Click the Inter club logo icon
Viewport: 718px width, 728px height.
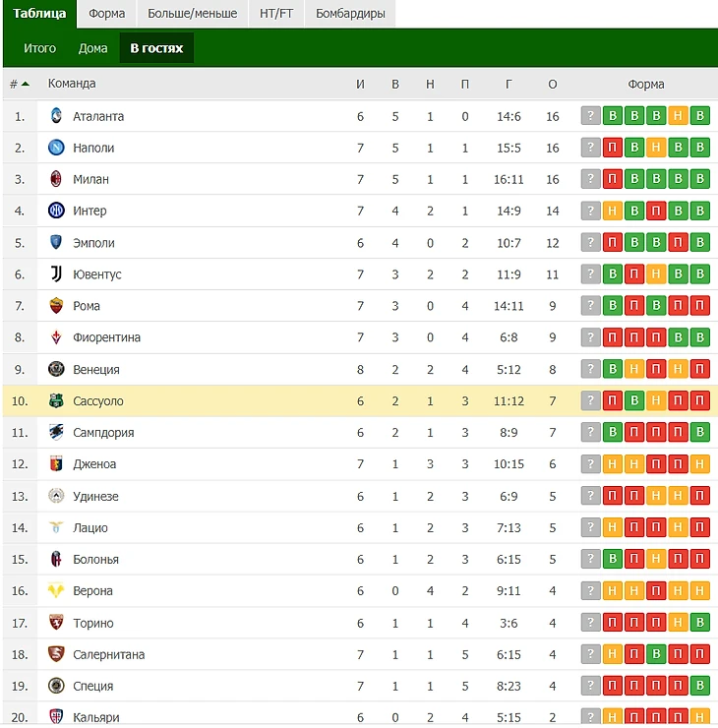click(x=56, y=211)
